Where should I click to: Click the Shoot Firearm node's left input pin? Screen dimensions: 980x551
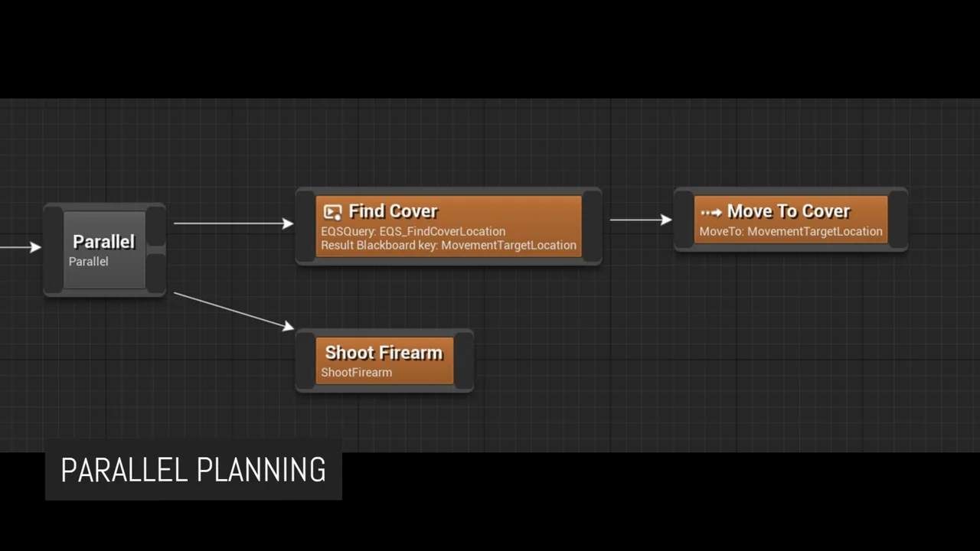[x=305, y=361]
